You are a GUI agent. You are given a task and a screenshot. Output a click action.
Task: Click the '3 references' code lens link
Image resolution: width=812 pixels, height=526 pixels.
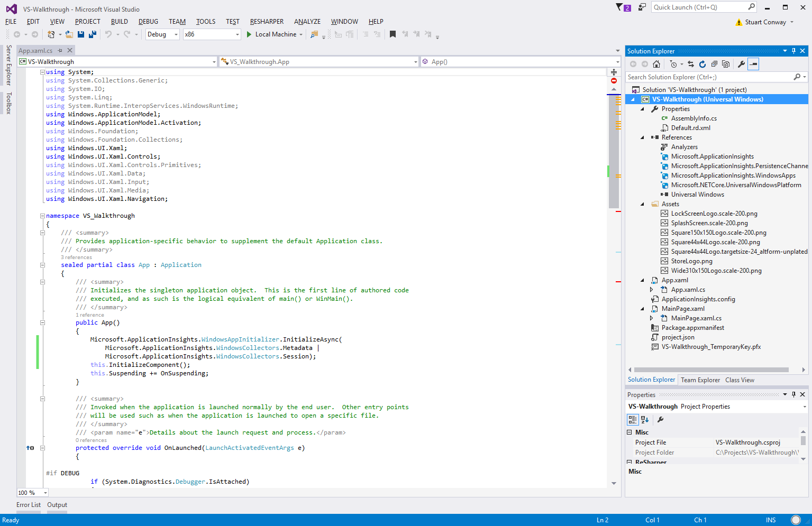[76, 257]
